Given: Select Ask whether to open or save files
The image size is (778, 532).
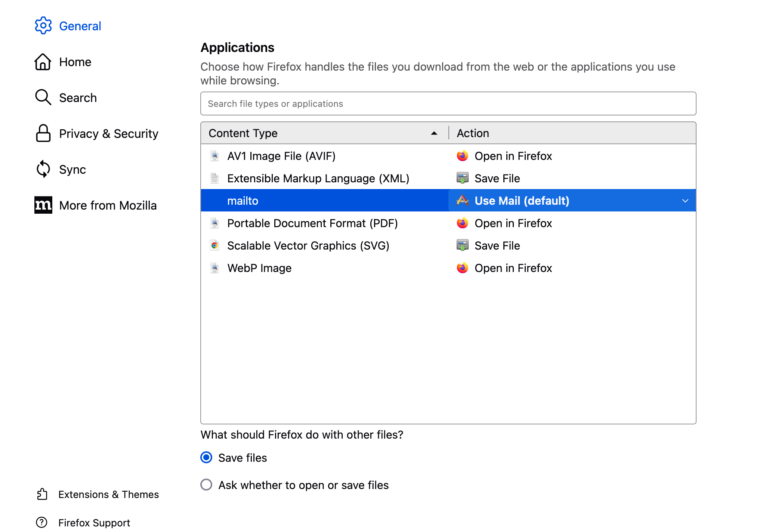Looking at the screenshot, I should [x=206, y=485].
